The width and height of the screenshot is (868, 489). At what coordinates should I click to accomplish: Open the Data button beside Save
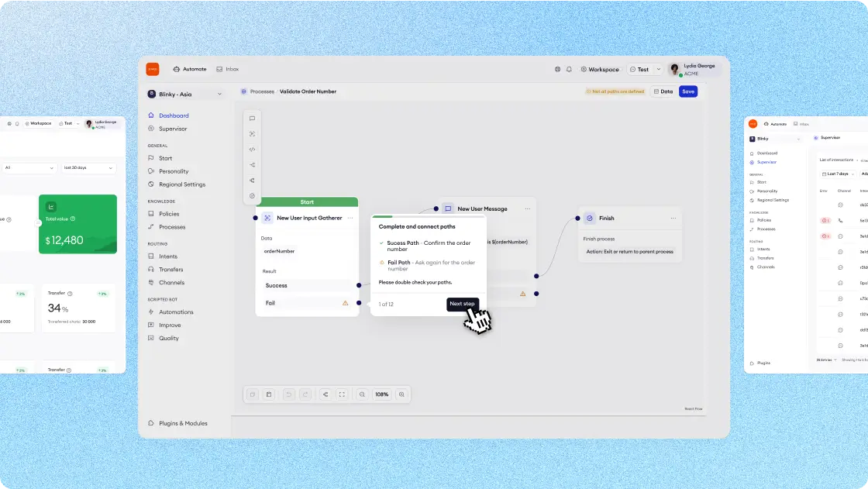point(663,91)
